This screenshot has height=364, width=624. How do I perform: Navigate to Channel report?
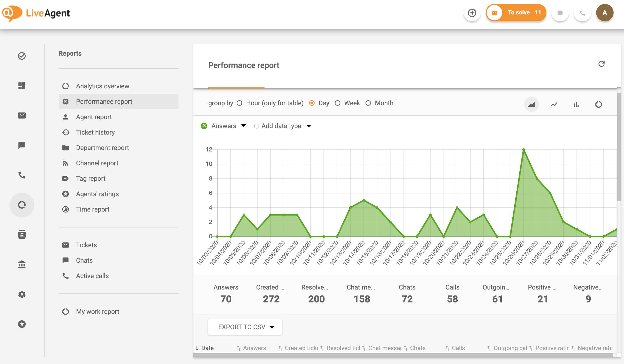(97, 163)
